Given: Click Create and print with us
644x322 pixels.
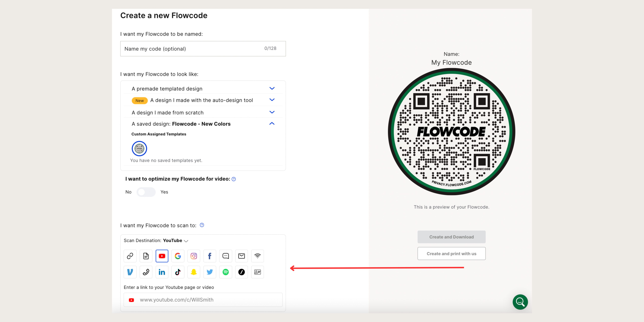Looking at the screenshot, I should click(x=451, y=254).
